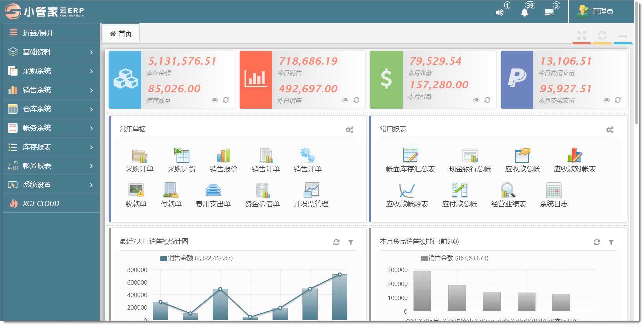Open filter for 本月货品销售额排行 chart
Image resolution: width=644 pixels, height=326 pixels.
611,242
